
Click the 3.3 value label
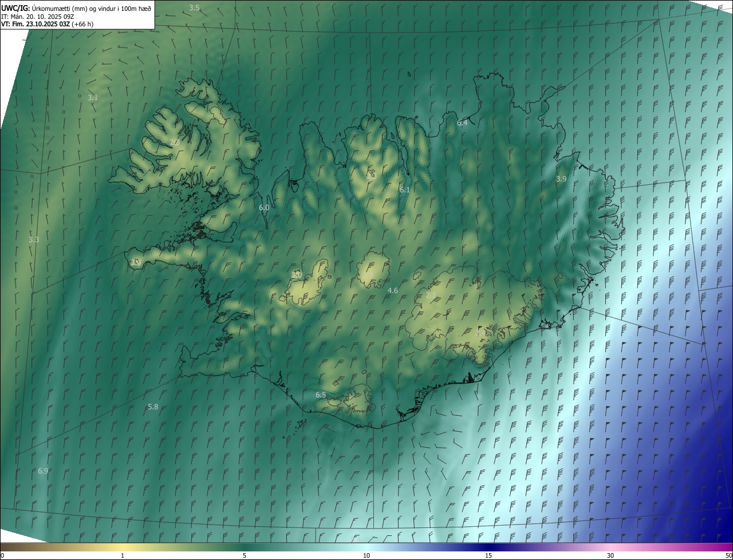34,240
